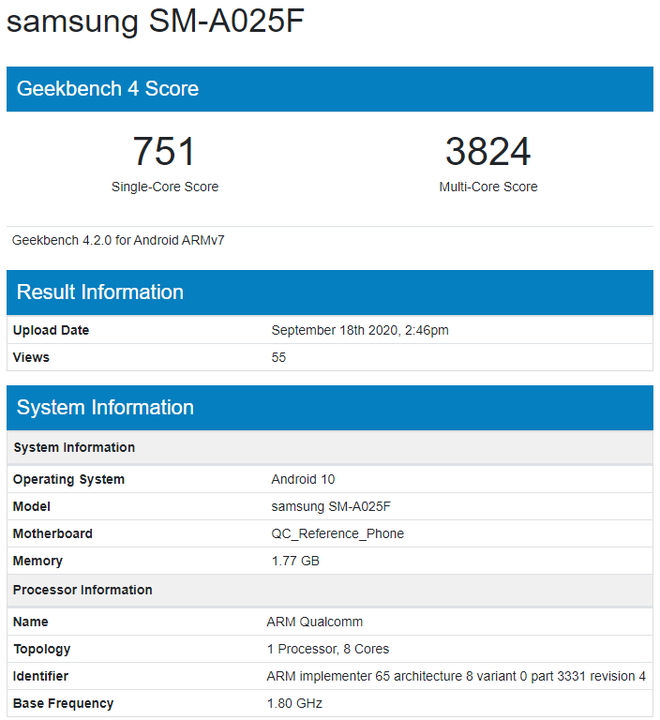Screen dimensions: 660x720
Task: Click the Operating System label
Action: point(68,479)
